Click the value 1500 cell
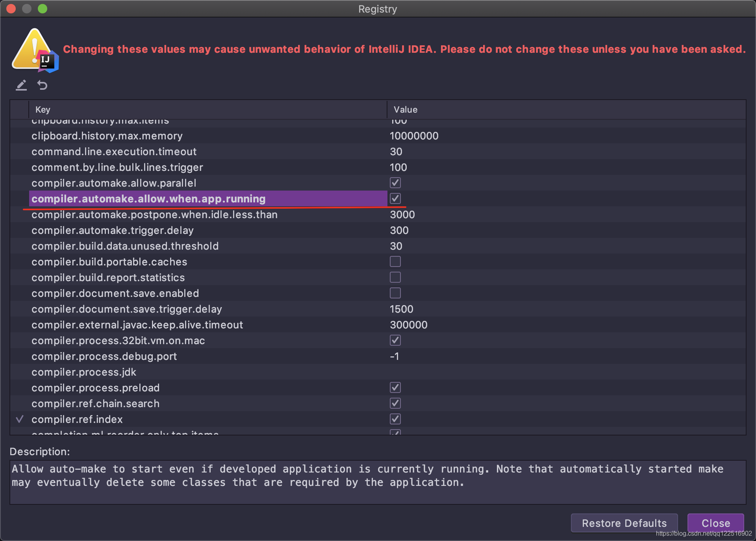This screenshot has width=756, height=541. coord(401,309)
